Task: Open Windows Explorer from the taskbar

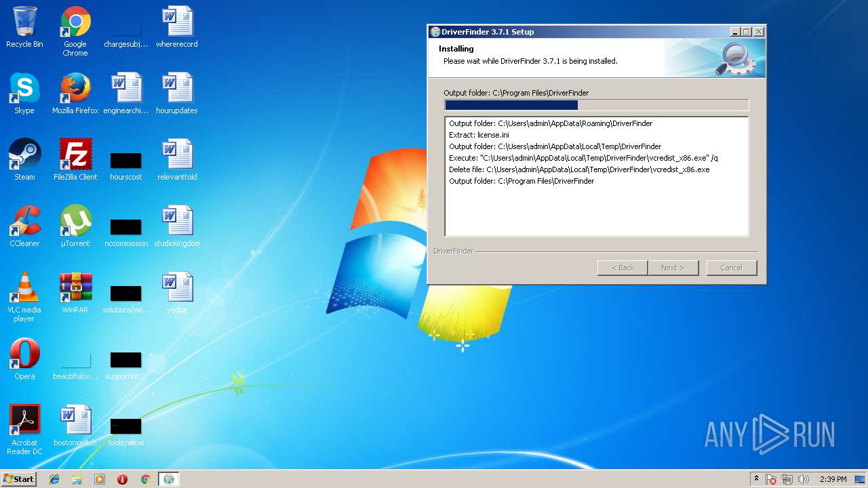Action: click(77, 479)
